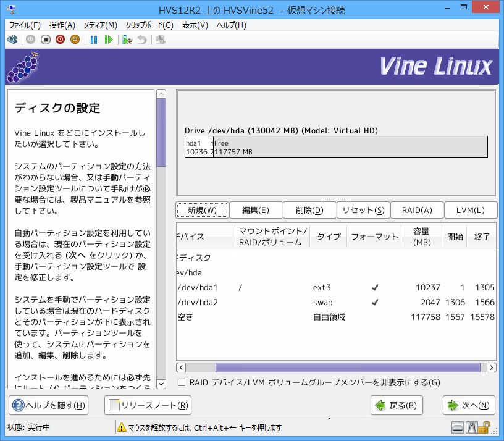Click the Turn Off (stop) toolbar icon
Screen dimensions: 504x441
(46, 40)
